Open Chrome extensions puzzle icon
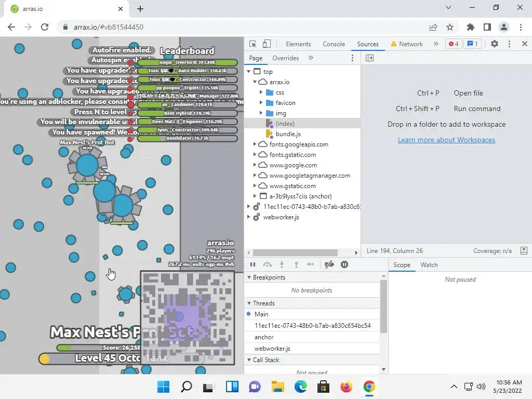532x399 pixels. coord(470,27)
